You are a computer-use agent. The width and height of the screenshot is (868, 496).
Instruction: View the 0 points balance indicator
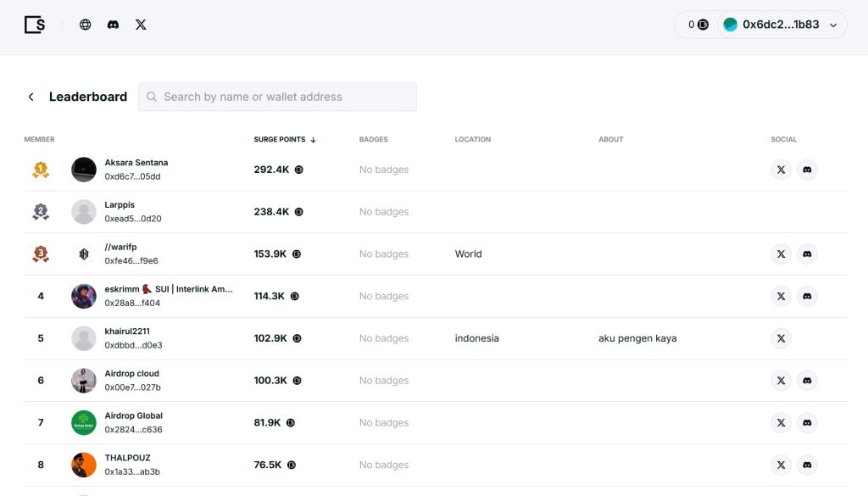pyautogui.click(x=698, y=25)
